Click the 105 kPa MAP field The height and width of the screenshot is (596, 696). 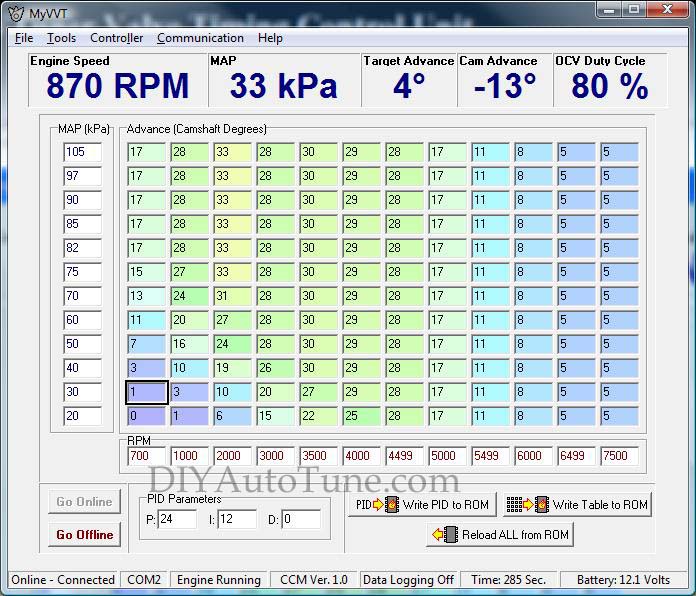82,152
